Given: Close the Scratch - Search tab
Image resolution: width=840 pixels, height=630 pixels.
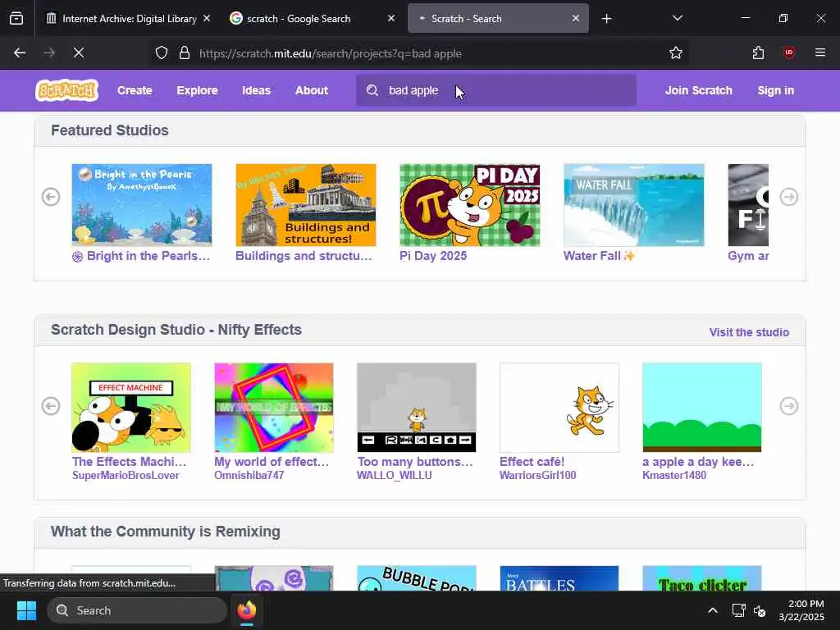Looking at the screenshot, I should coord(575,18).
